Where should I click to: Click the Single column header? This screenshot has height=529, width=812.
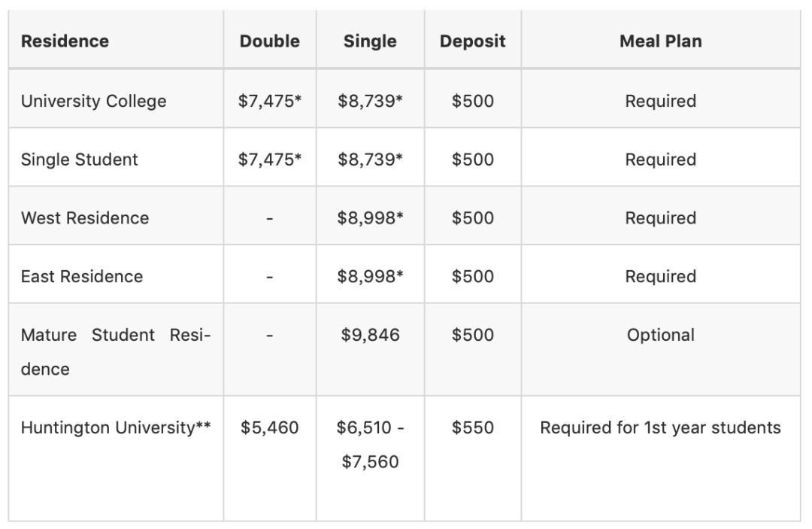click(x=370, y=41)
